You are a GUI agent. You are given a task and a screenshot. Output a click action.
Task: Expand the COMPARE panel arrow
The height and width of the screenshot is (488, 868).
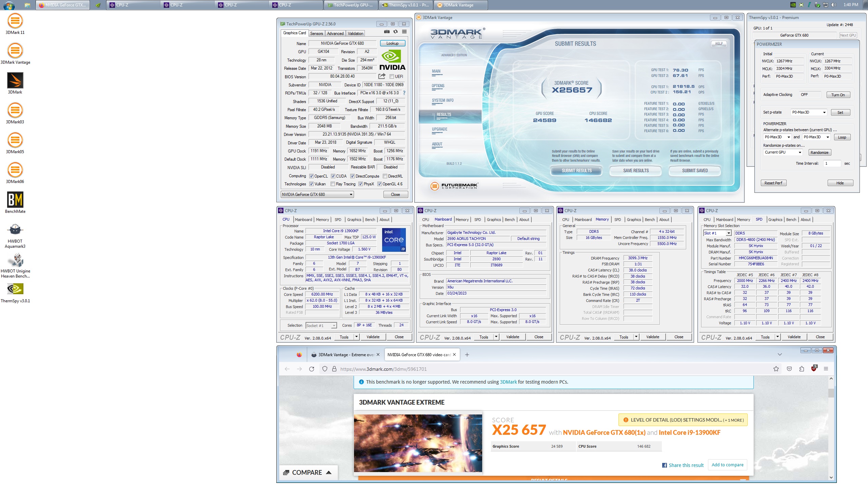click(x=329, y=473)
